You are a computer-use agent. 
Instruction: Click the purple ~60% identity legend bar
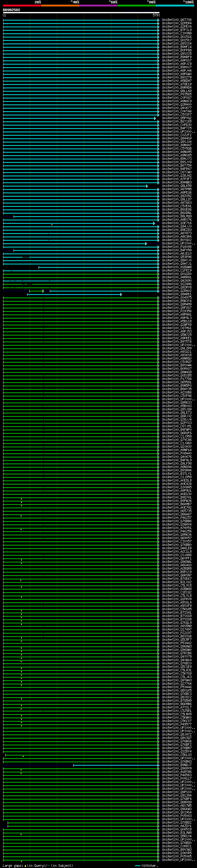point(99,6)
